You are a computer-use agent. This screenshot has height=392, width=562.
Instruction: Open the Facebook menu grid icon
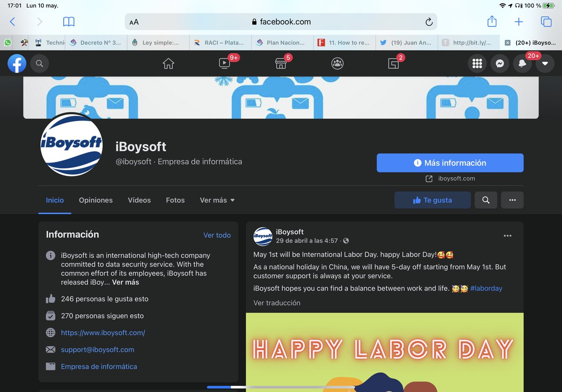(x=477, y=64)
